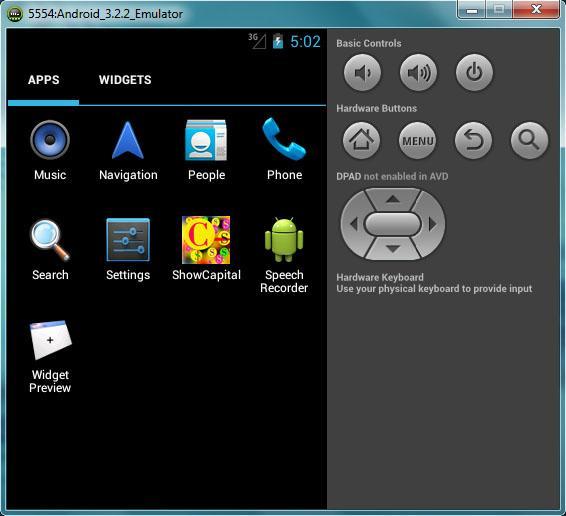This screenshot has height=516, width=566.
Task: Click the battery status icon
Action: point(278,41)
